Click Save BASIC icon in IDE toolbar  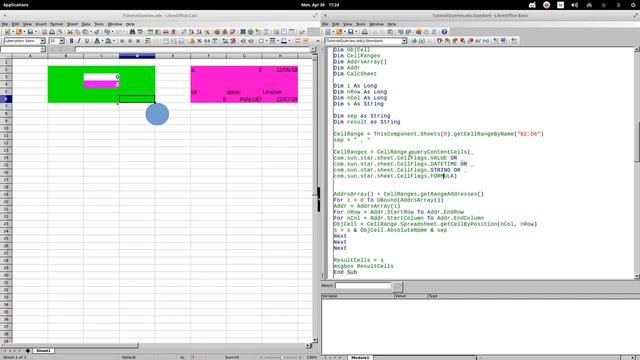[503, 41]
